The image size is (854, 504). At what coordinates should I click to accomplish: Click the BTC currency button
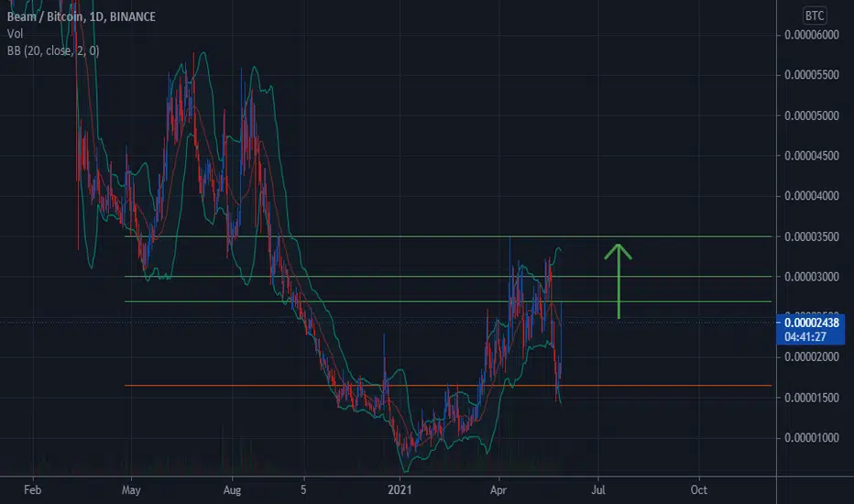[x=815, y=16]
